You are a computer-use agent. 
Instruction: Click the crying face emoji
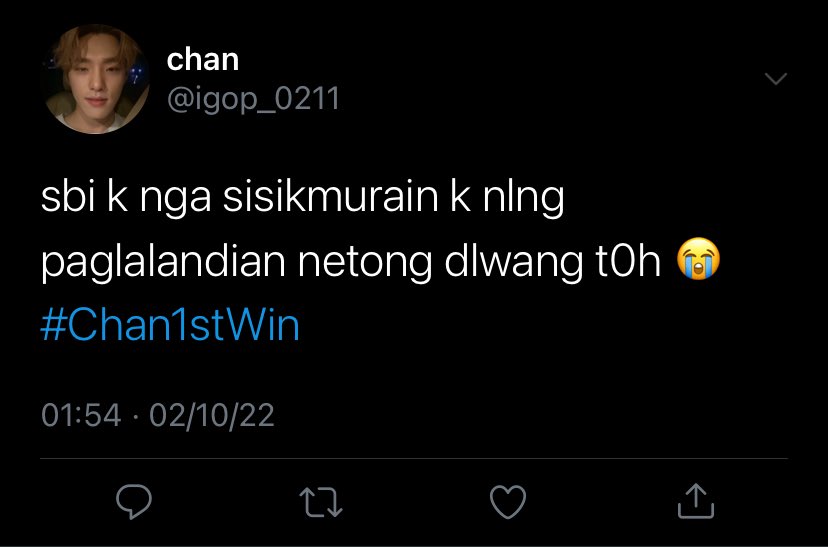click(698, 259)
